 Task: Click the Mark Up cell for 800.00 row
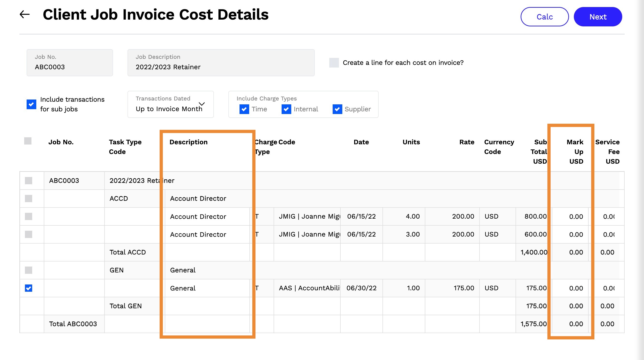(570, 217)
